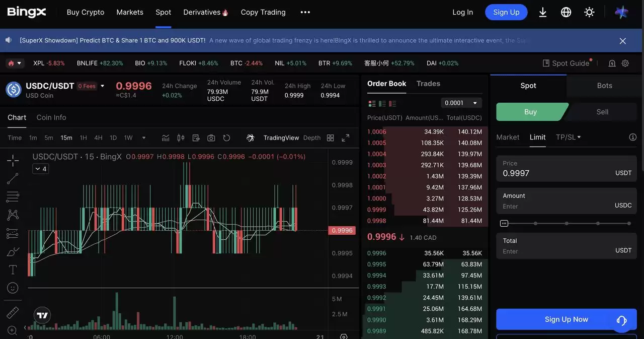Viewport: 644px width, 339px height.
Task: Open the TP/SL dropdown
Action: 568,137
